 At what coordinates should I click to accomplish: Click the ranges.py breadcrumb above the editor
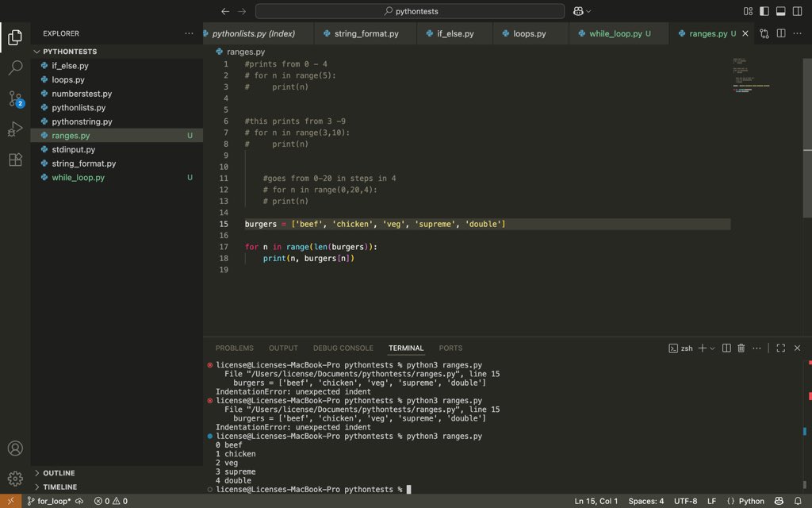pos(240,52)
